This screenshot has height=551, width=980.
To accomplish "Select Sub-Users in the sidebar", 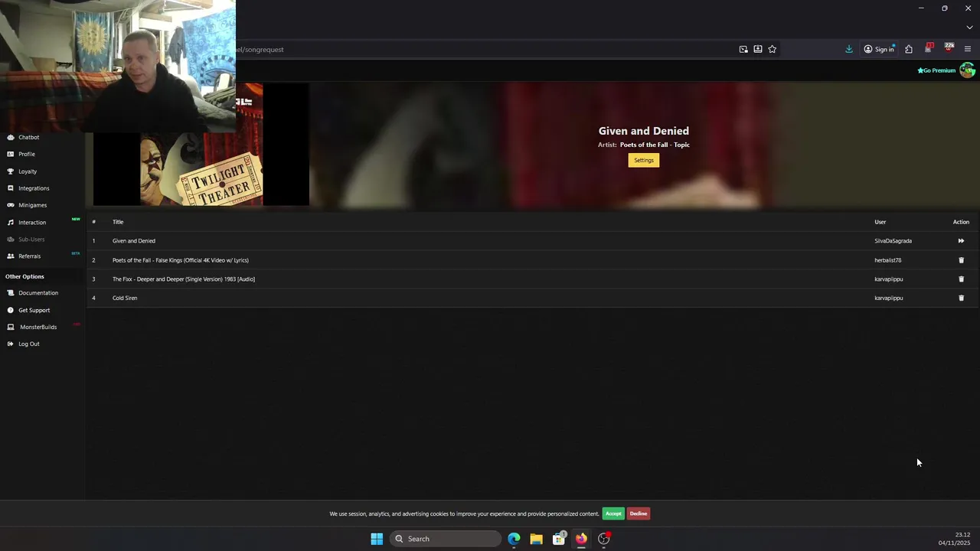I will (x=31, y=240).
